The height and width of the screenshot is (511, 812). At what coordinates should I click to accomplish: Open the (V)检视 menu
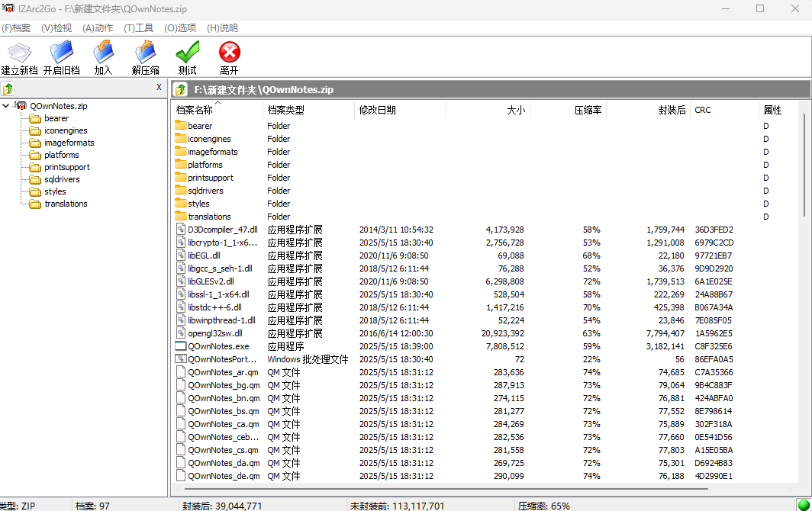56,28
